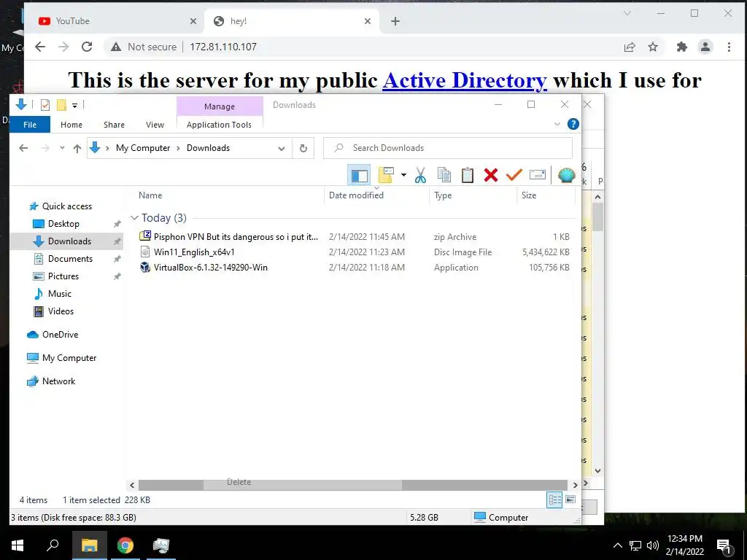Open Network in navigation pane

point(58,381)
